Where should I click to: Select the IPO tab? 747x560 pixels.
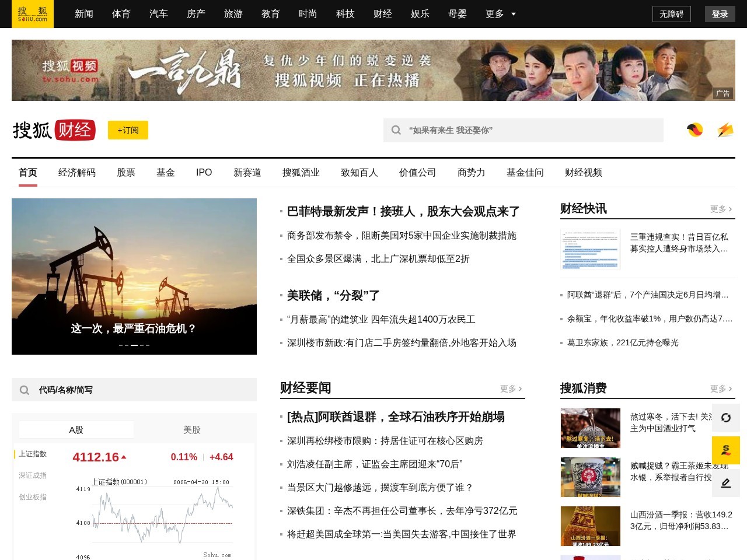pyautogui.click(x=204, y=173)
